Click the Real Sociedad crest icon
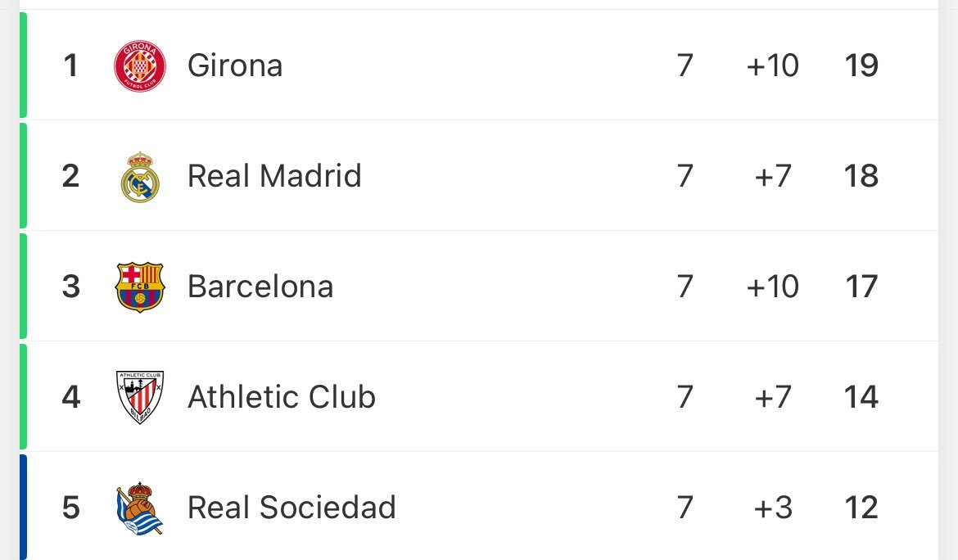Image resolution: width=958 pixels, height=560 pixels. 140,508
